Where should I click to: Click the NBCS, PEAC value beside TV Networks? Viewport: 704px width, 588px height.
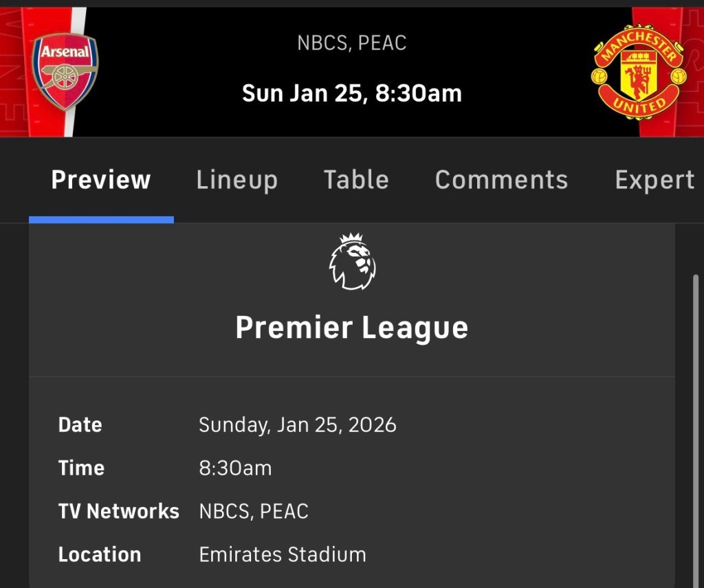[254, 511]
